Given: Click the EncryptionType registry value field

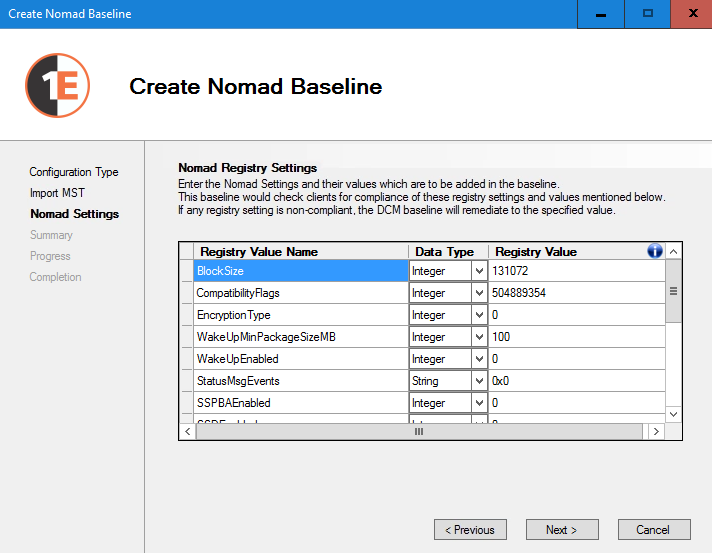Looking at the screenshot, I should coord(575,315).
